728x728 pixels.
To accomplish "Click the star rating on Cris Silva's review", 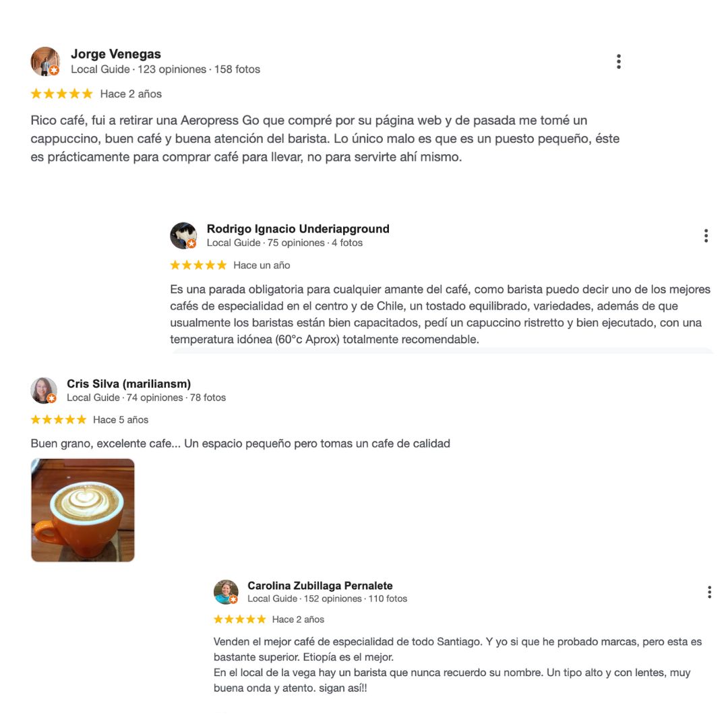I will [x=59, y=420].
